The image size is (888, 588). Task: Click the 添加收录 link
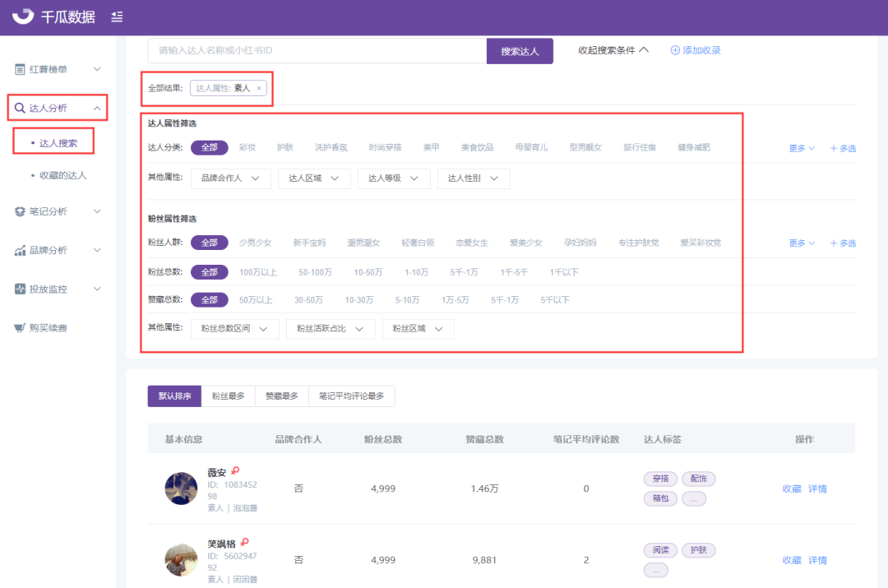(701, 50)
